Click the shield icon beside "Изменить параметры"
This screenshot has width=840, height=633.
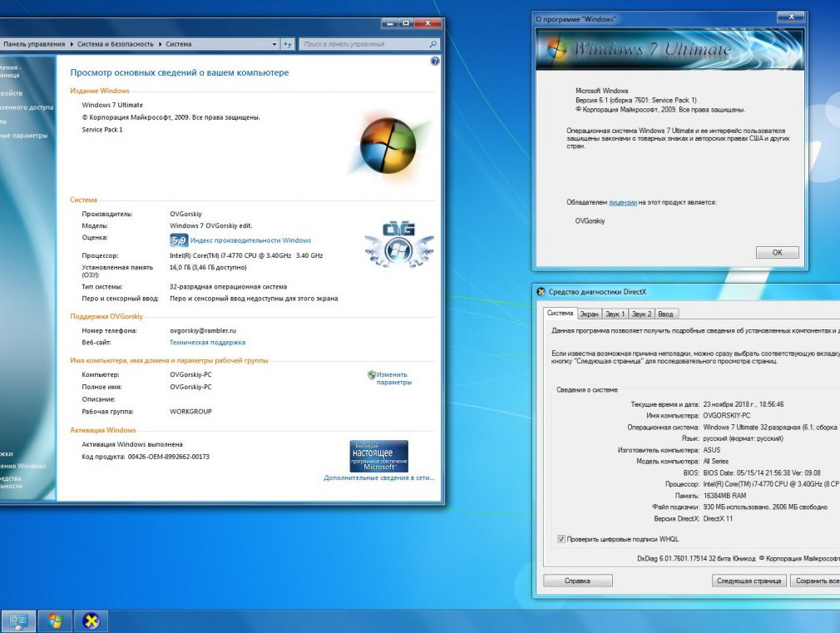click(371, 374)
